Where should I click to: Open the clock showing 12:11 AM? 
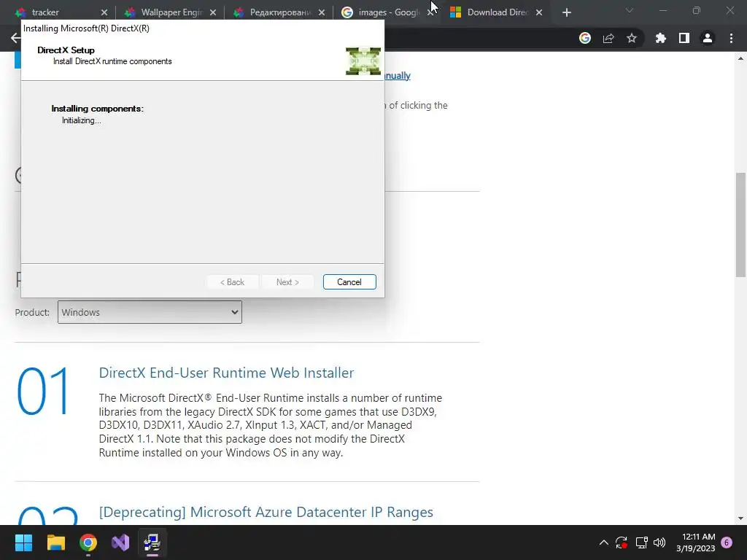click(x=695, y=542)
